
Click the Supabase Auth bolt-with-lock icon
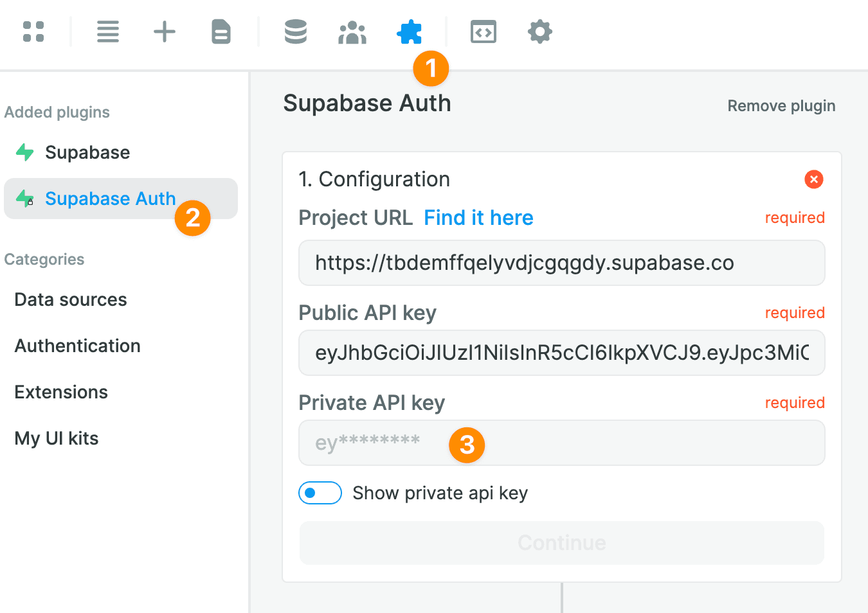click(25, 199)
